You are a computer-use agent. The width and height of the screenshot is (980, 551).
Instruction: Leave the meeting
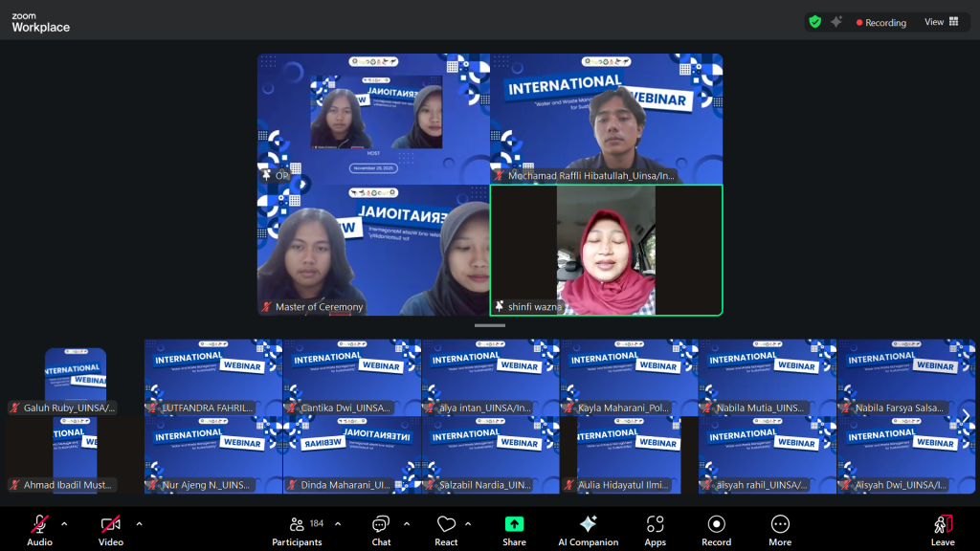[943, 528]
